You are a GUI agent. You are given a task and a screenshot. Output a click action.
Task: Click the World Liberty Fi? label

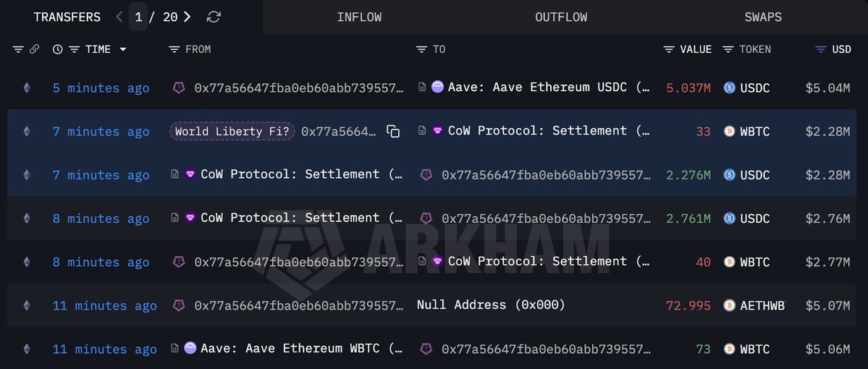coord(232,131)
